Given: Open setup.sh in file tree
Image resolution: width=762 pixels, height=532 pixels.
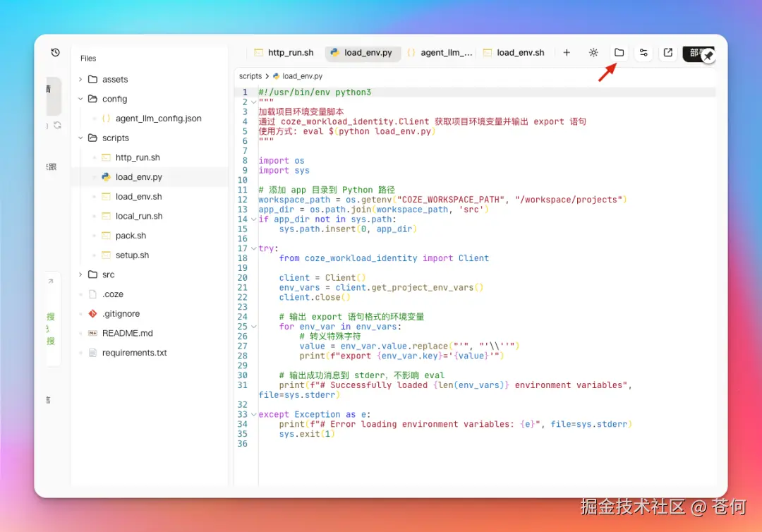Looking at the screenshot, I should (132, 255).
